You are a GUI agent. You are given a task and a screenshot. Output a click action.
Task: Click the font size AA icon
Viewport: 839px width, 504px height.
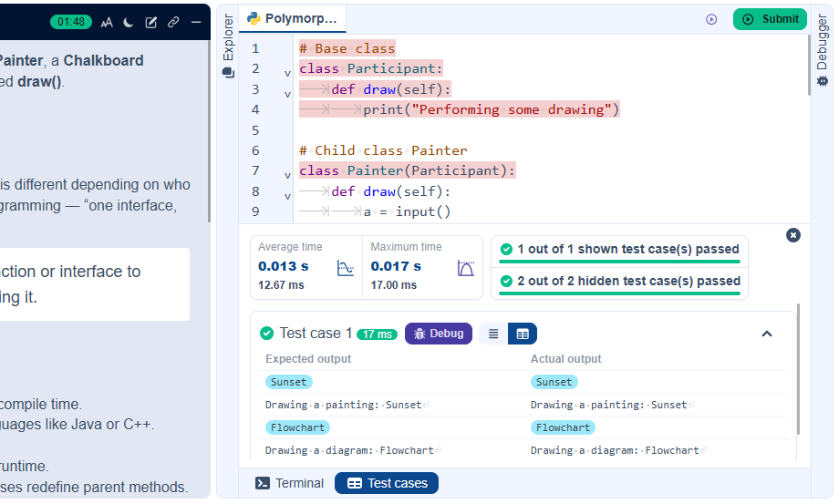coord(107,22)
